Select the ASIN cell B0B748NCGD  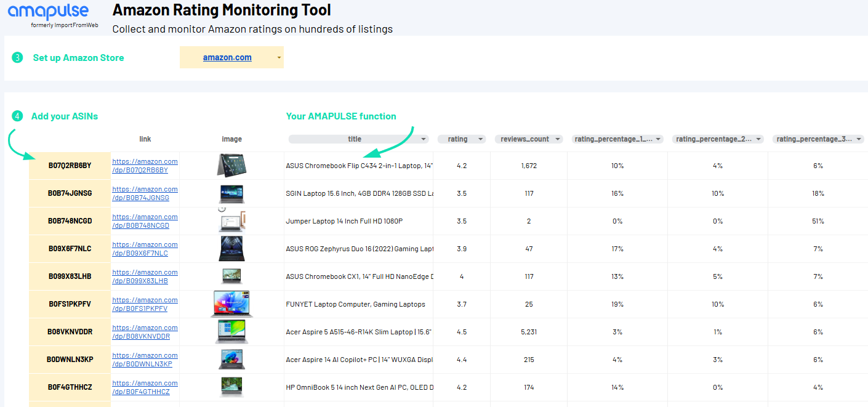coord(70,221)
